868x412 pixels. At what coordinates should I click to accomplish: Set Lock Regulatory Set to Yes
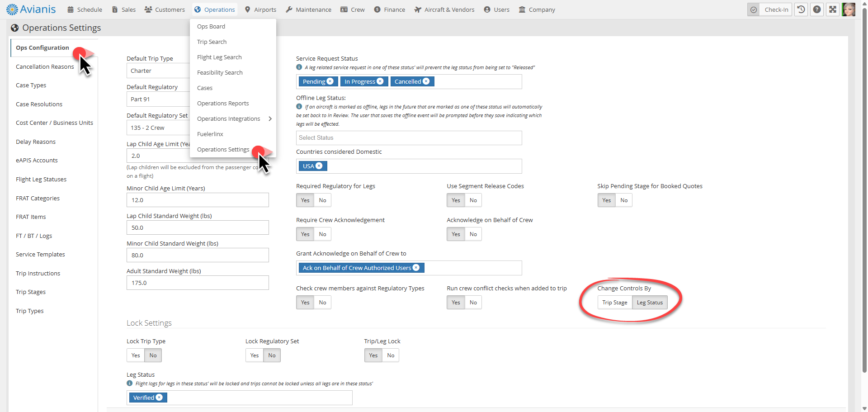pyautogui.click(x=255, y=355)
